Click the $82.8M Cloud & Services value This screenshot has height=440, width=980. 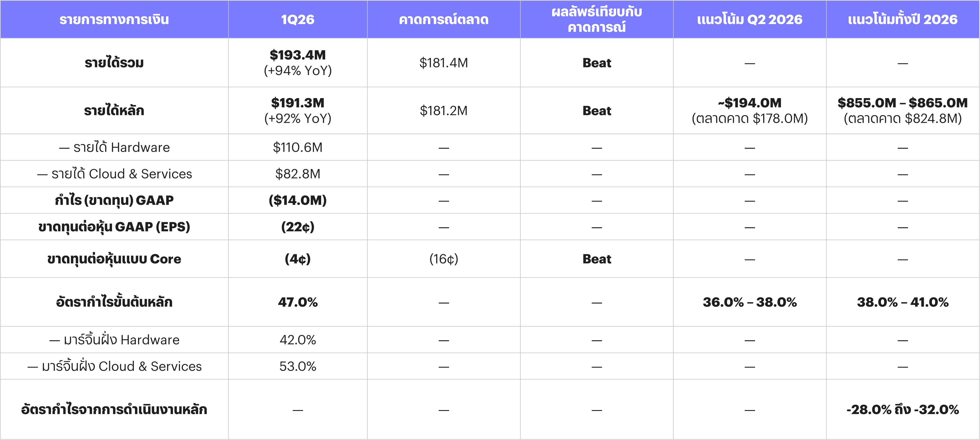(x=298, y=174)
